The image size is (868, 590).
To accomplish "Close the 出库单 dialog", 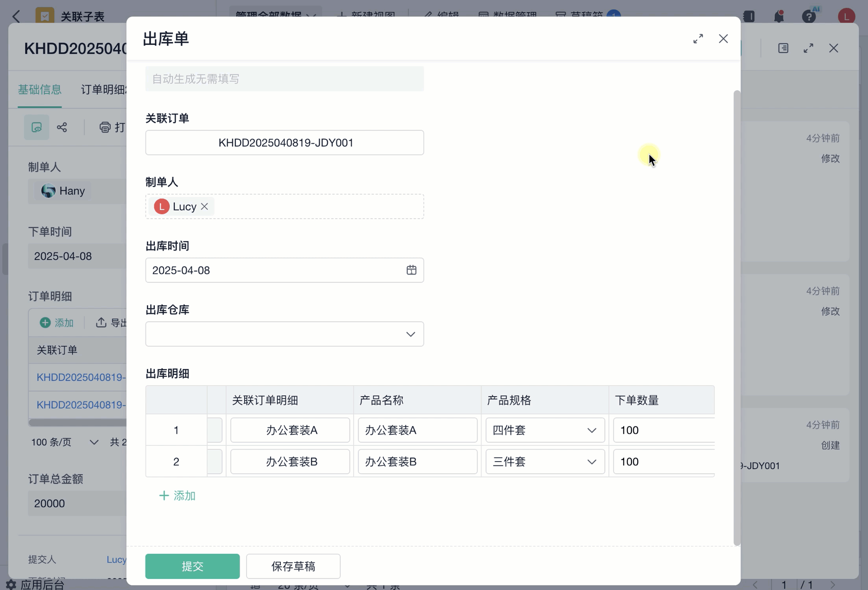I will 723,39.
